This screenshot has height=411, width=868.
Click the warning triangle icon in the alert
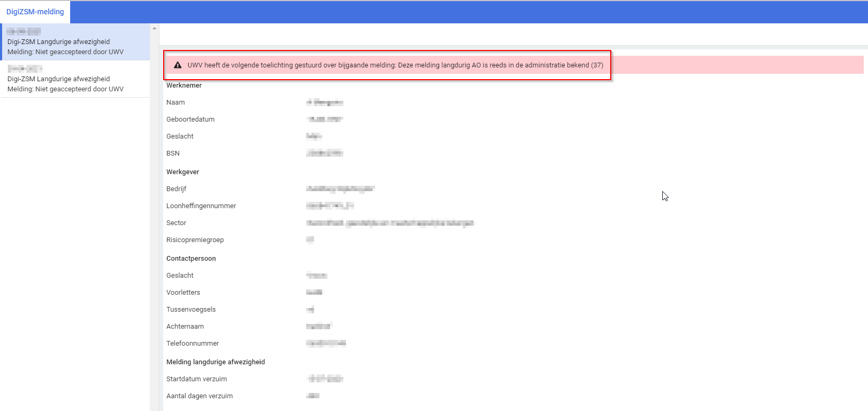pyautogui.click(x=178, y=65)
